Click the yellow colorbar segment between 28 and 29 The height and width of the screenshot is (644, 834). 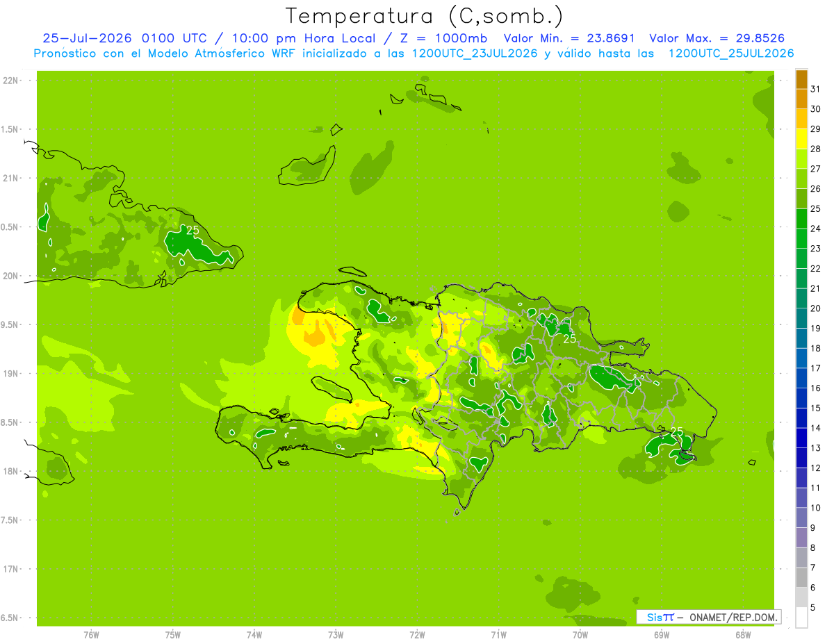(801, 139)
